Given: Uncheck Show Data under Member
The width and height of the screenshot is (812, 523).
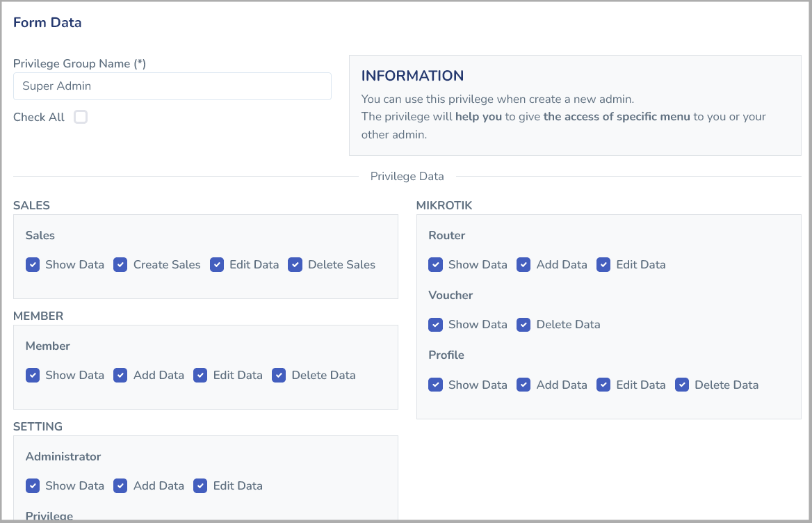Looking at the screenshot, I should click(x=33, y=376).
